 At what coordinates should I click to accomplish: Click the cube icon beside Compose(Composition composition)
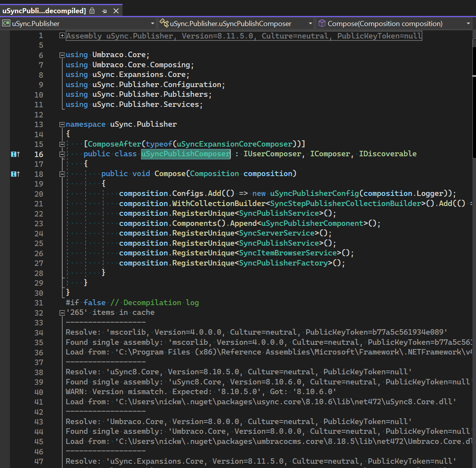coord(322,23)
